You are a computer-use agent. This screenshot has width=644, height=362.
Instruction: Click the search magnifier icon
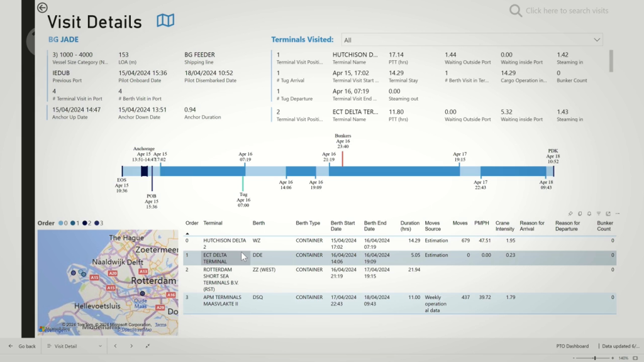pyautogui.click(x=516, y=11)
